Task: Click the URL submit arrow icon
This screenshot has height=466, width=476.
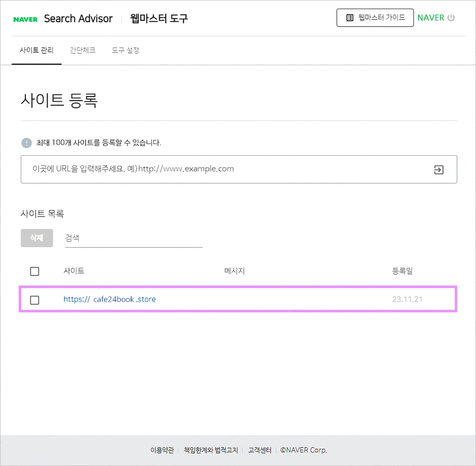Action: (x=438, y=170)
